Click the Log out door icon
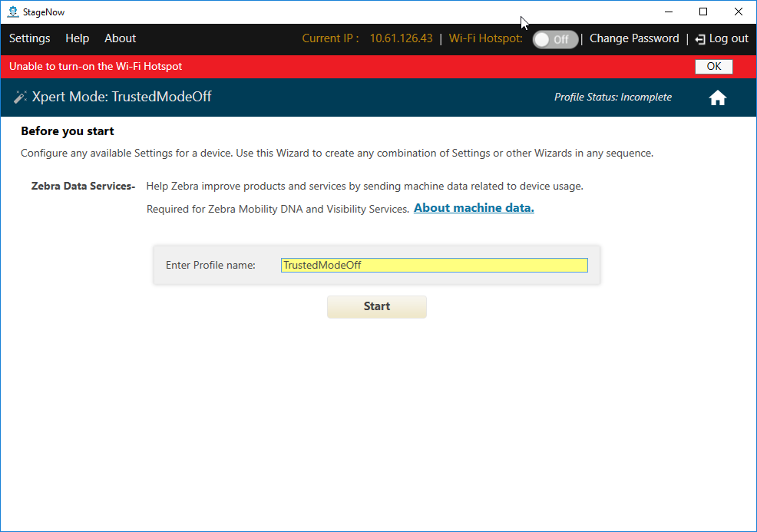Image resolution: width=757 pixels, height=532 pixels. click(x=699, y=39)
